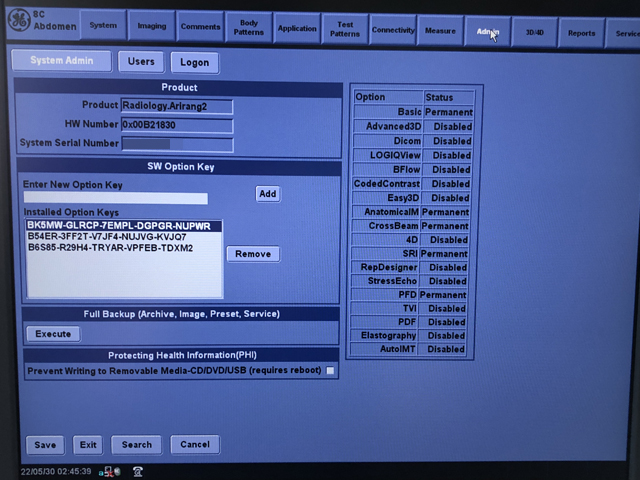Image resolution: width=640 pixels, height=480 pixels.
Task: Open the Logon sub-tab
Action: (x=195, y=63)
